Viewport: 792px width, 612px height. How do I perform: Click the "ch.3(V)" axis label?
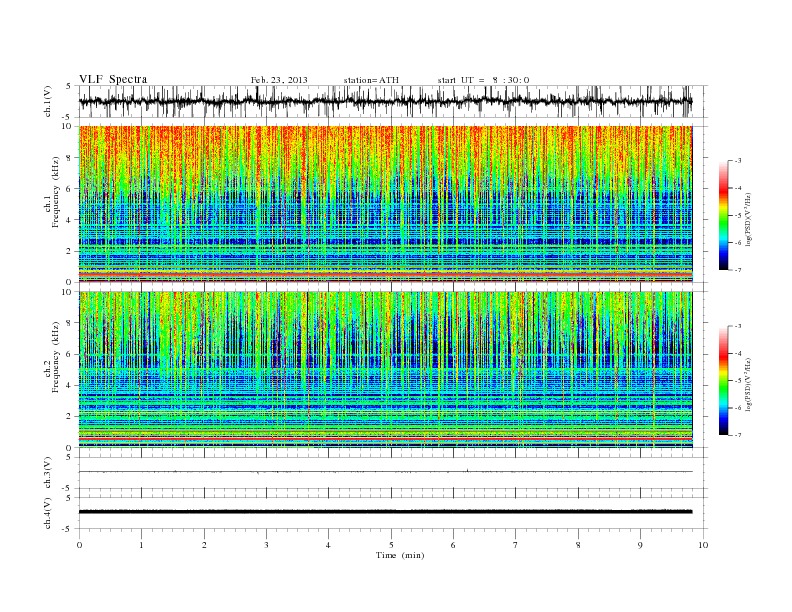[48, 473]
